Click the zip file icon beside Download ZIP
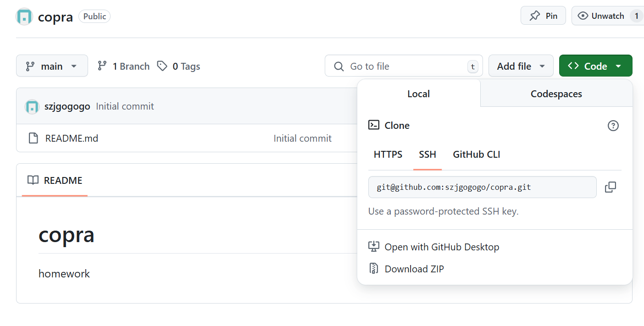The height and width of the screenshot is (326, 644). (374, 269)
